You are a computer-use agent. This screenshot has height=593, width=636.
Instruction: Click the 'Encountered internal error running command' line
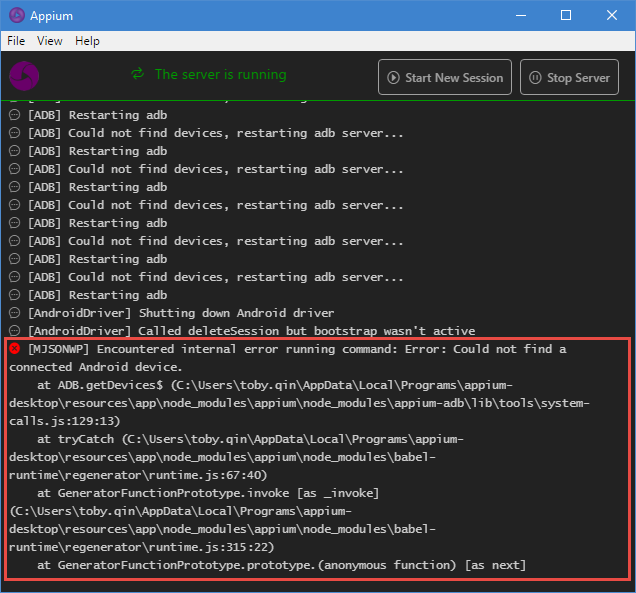[x=297, y=349]
